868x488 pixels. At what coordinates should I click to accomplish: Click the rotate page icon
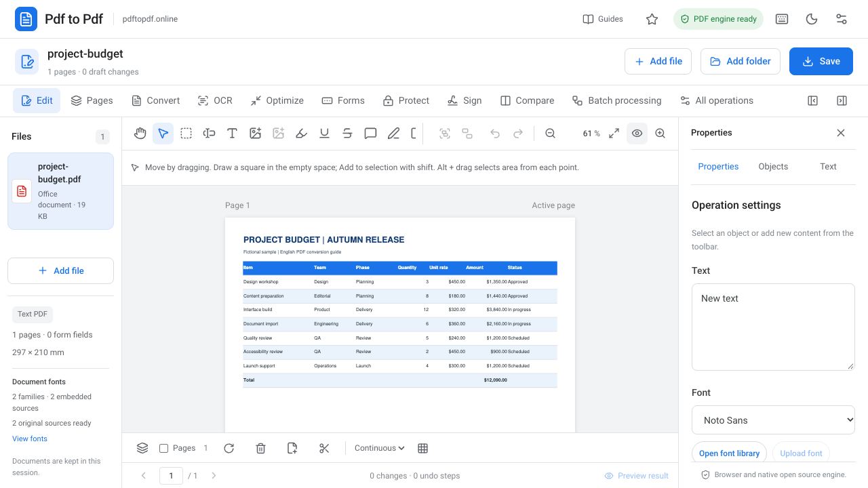click(x=229, y=448)
